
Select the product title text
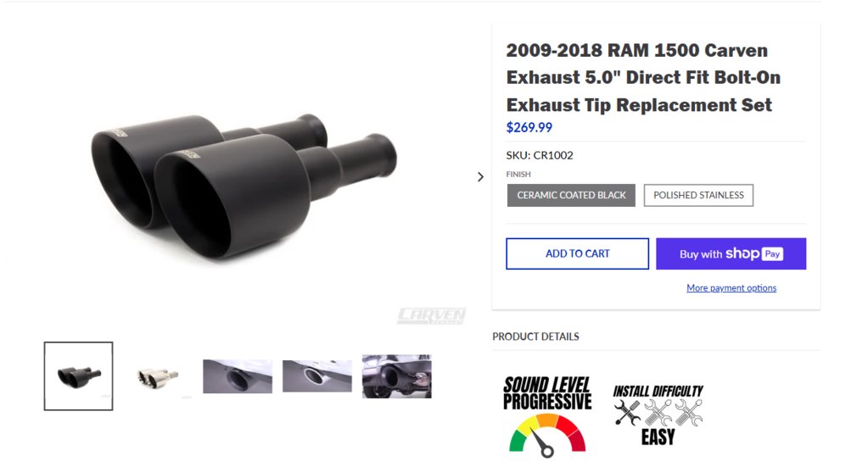643,77
